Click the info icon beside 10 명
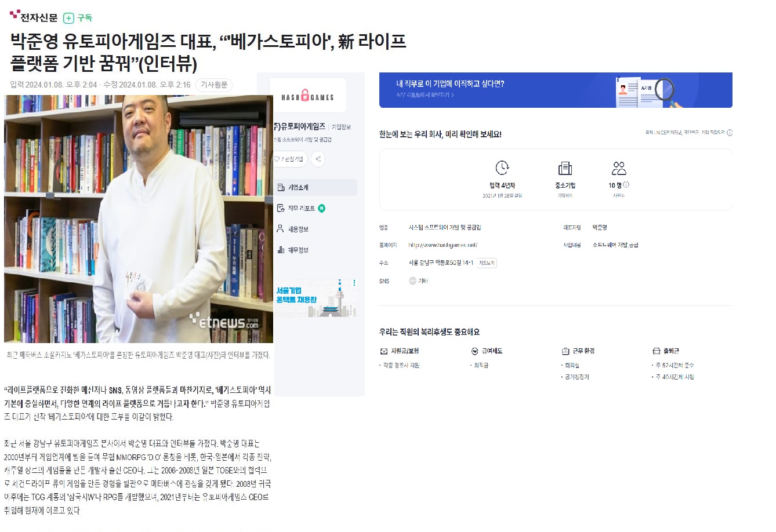 point(626,185)
